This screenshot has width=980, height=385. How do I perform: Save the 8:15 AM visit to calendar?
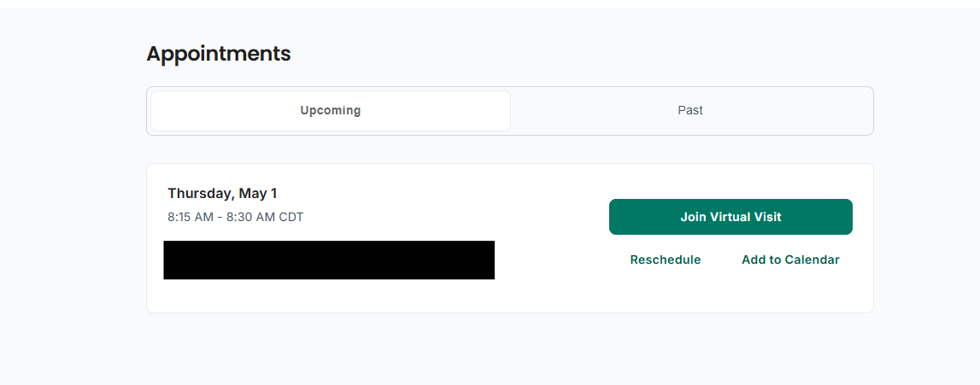click(x=790, y=260)
